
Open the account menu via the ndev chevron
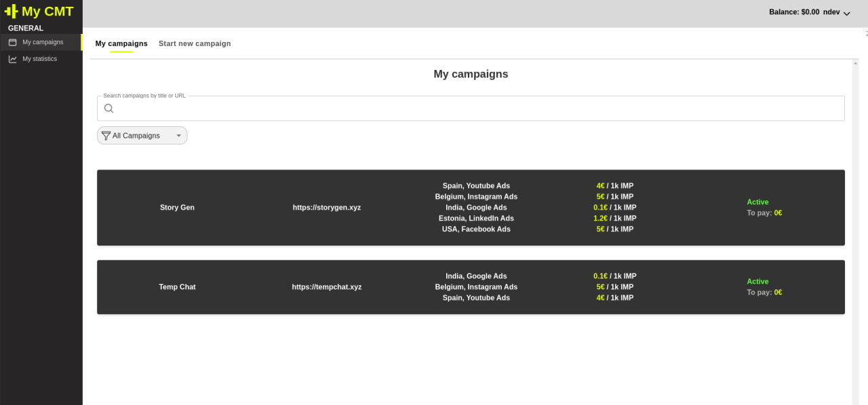846,12
